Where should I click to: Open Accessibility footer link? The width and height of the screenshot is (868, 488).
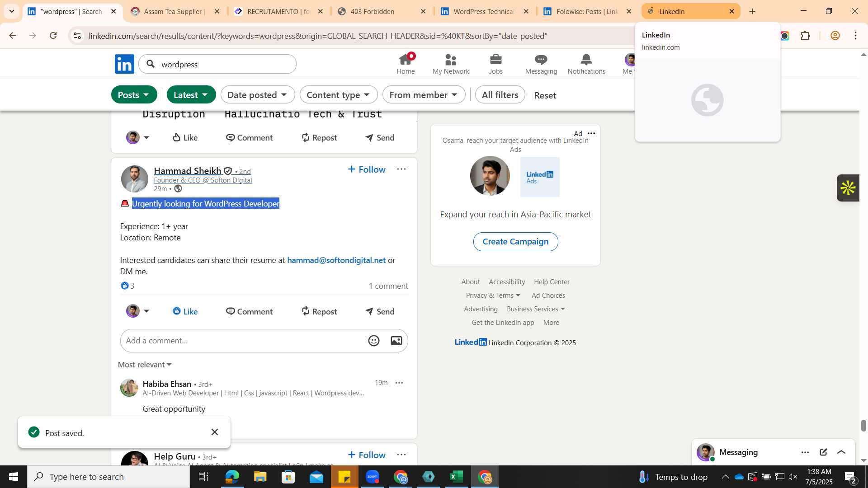coord(507,282)
